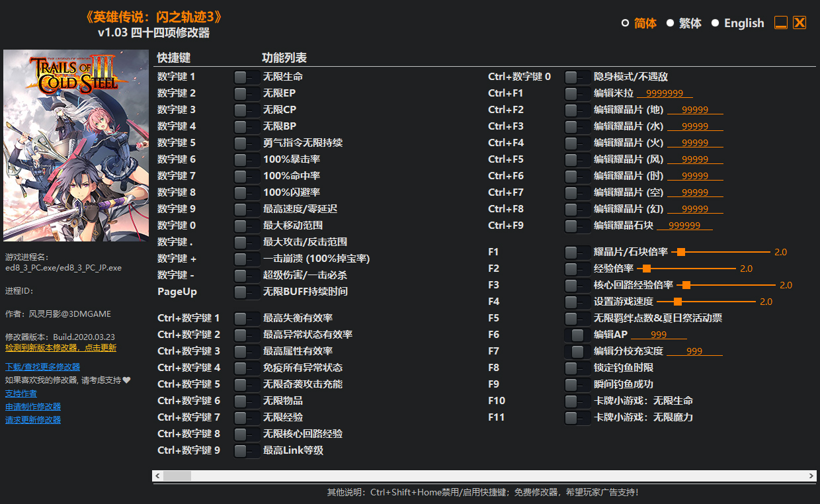
Task: Click 耀晶片 (幻) value field
Action: click(695, 209)
